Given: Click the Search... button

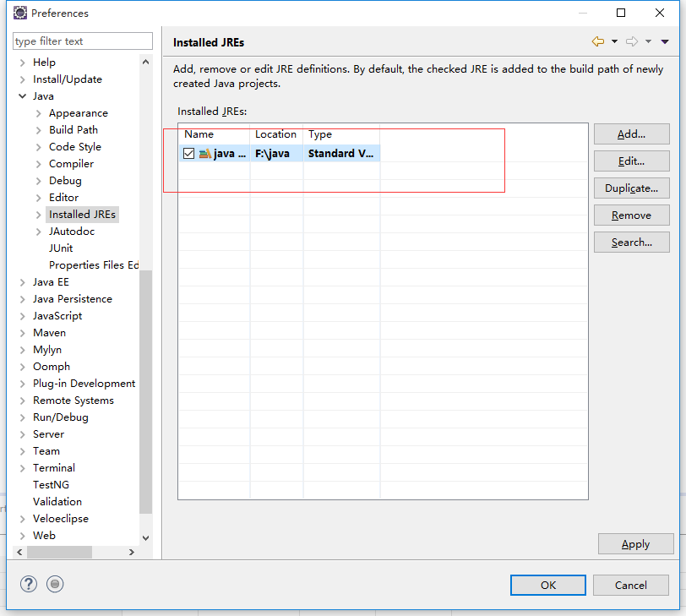Looking at the screenshot, I should 631,243.
